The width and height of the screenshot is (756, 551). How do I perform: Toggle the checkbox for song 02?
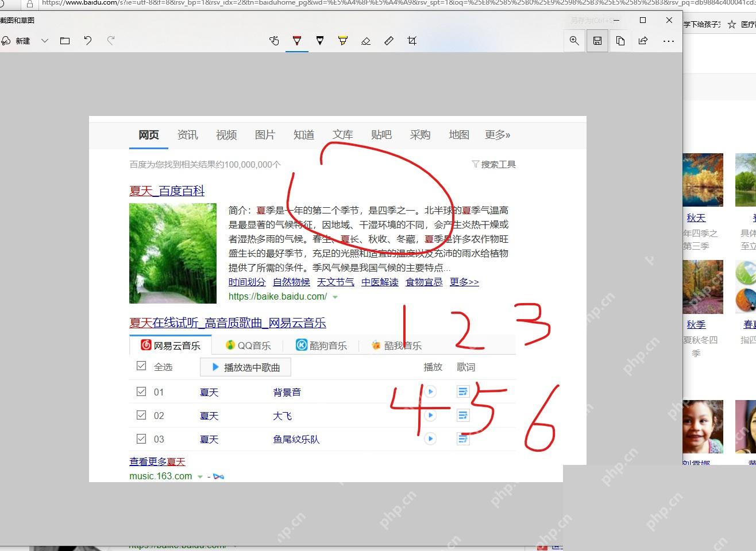point(141,415)
